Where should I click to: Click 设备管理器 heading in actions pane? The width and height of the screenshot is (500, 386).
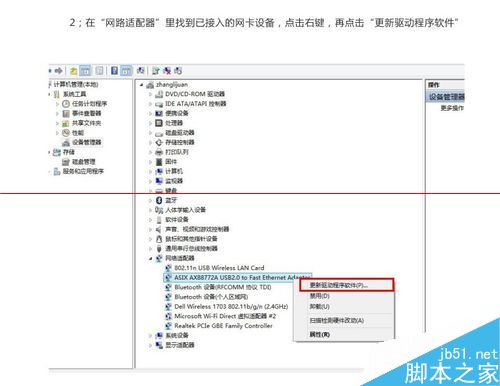(446, 97)
